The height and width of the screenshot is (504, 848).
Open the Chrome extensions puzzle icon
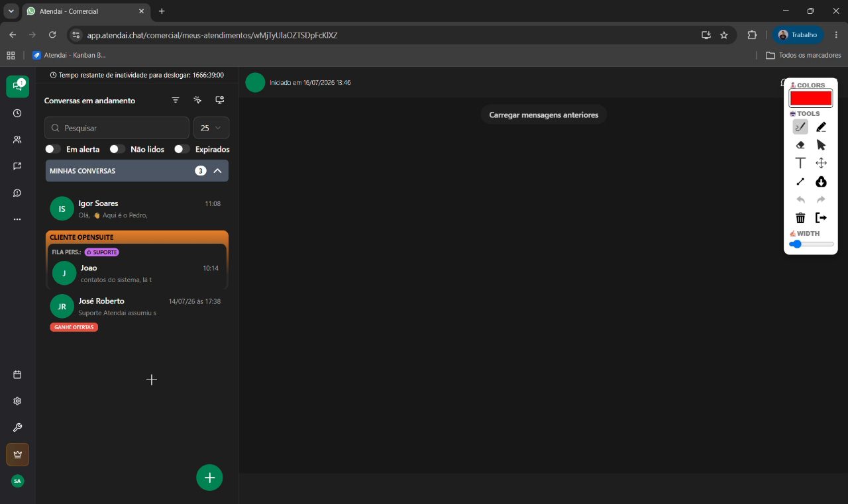752,35
